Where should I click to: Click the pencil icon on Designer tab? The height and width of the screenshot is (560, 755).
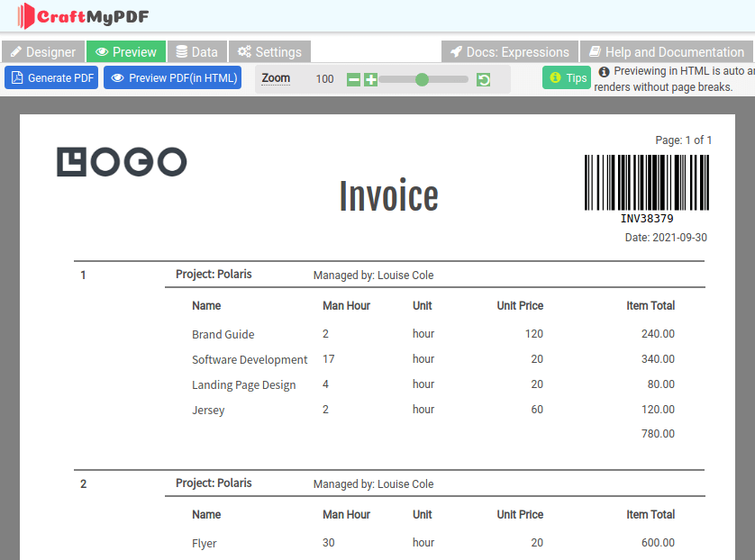16,51
